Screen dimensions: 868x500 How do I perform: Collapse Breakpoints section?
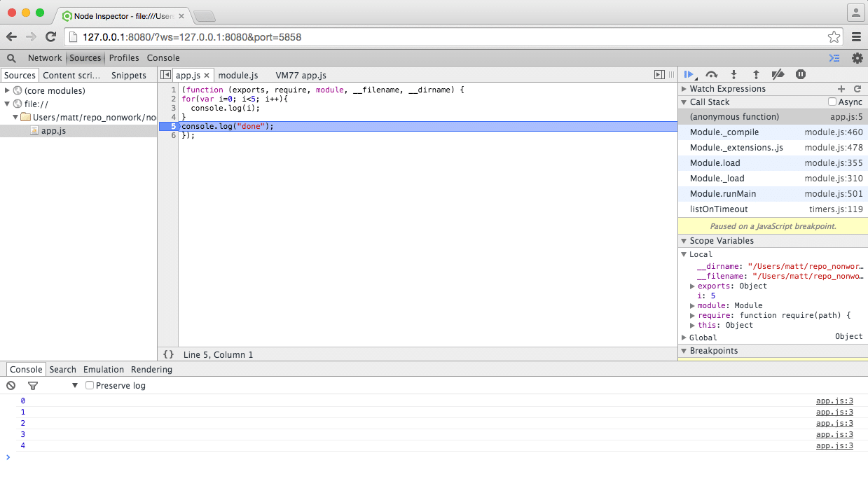point(684,351)
